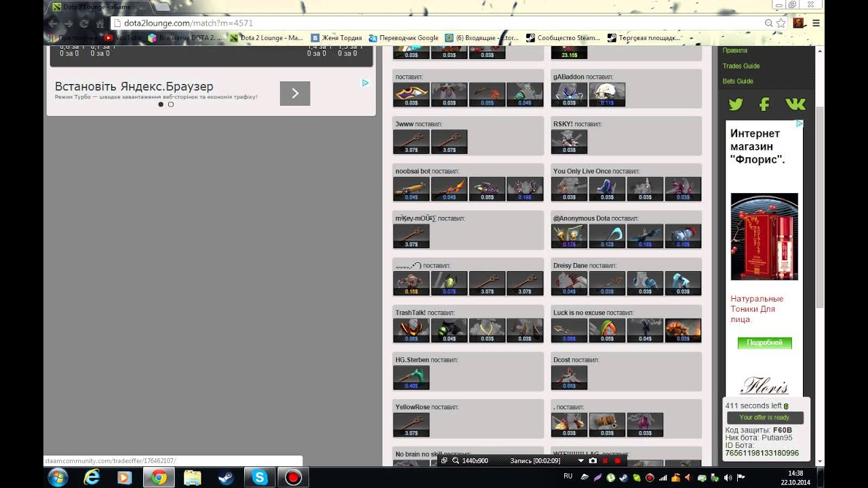Open the Dota 2 Lounge - Ma... bookmark
Screen dimensions: 868x488
266,38
